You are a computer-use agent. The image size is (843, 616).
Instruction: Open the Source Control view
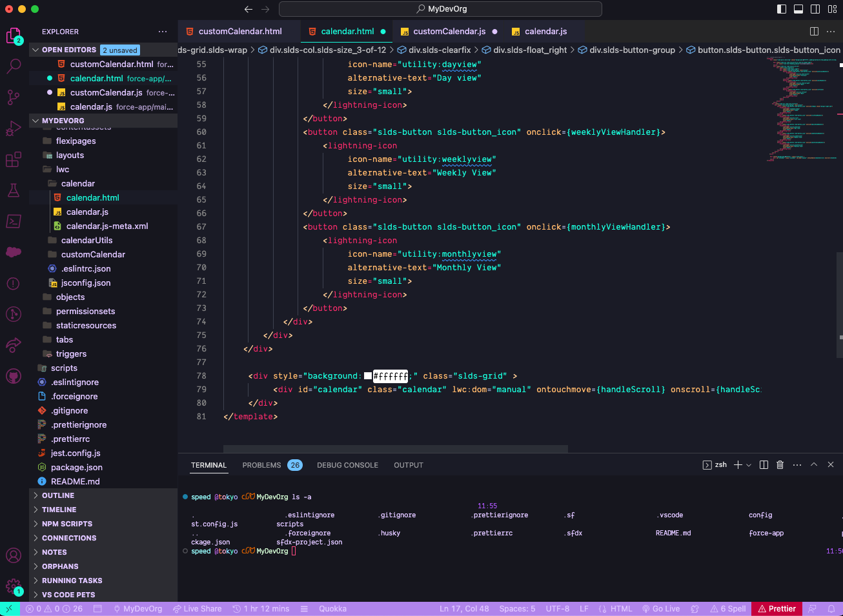[x=14, y=97]
